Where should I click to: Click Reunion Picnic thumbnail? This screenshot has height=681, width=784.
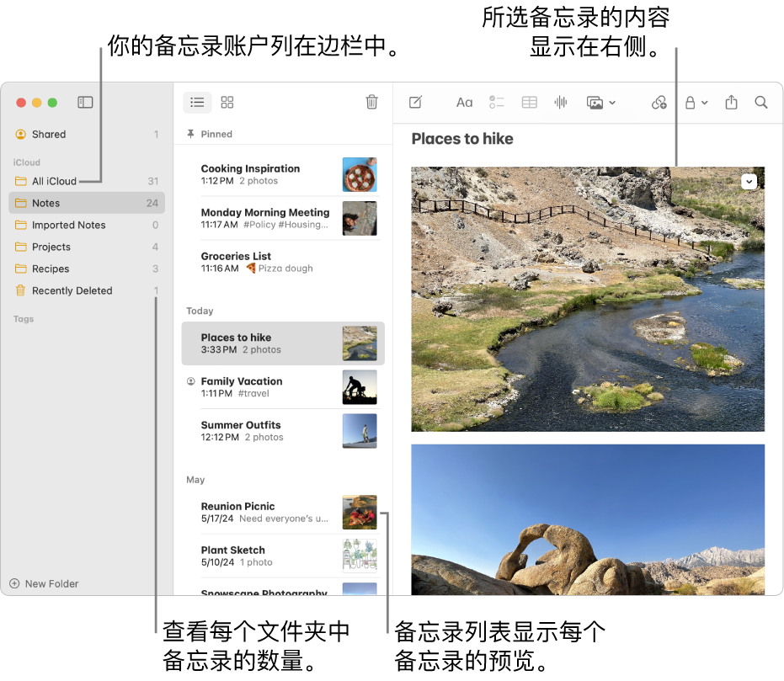(360, 512)
